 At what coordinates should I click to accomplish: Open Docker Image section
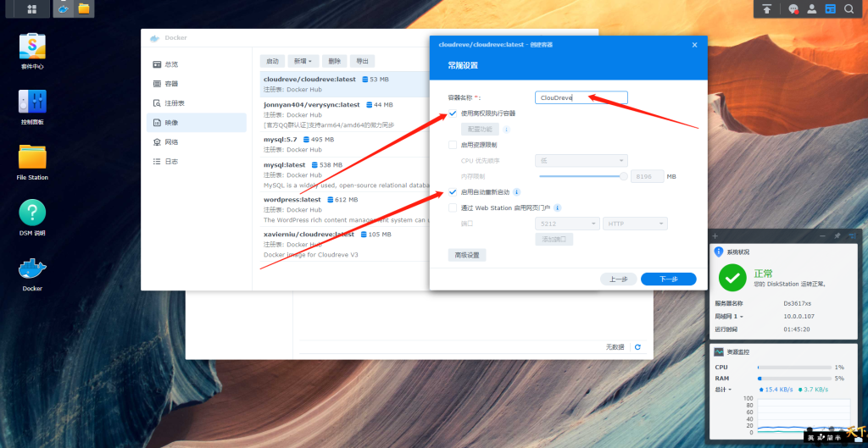click(197, 122)
